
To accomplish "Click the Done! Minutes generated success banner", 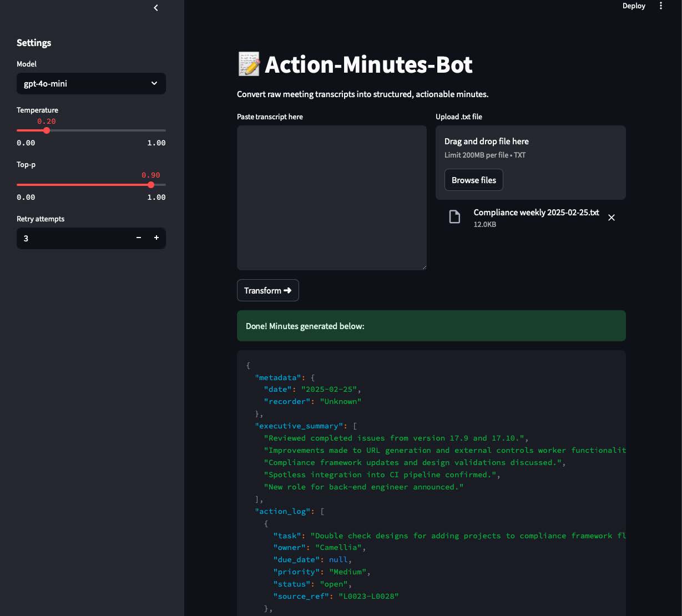I will point(431,326).
